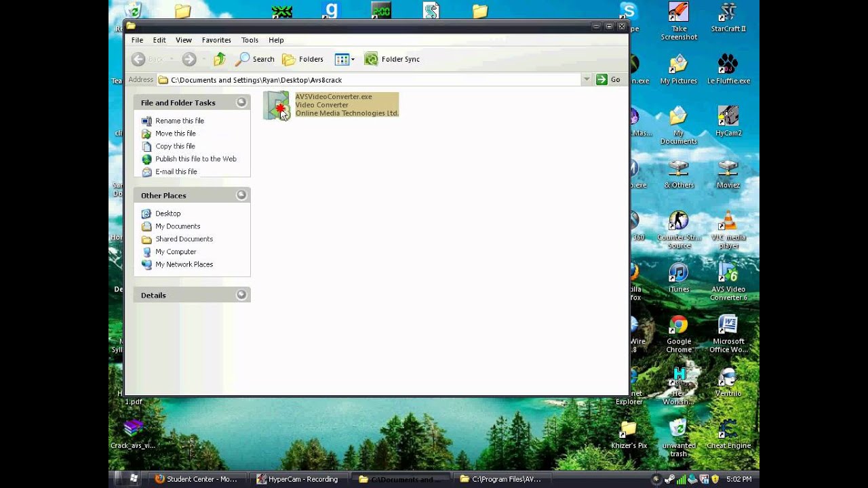Click the Go button beside address bar
Image resolution: width=868 pixels, height=488 pixels.
(x=608, y=80)
